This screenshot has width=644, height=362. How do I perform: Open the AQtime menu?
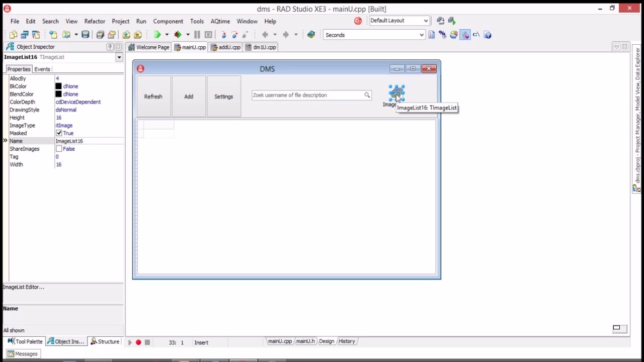click(220, 21)
